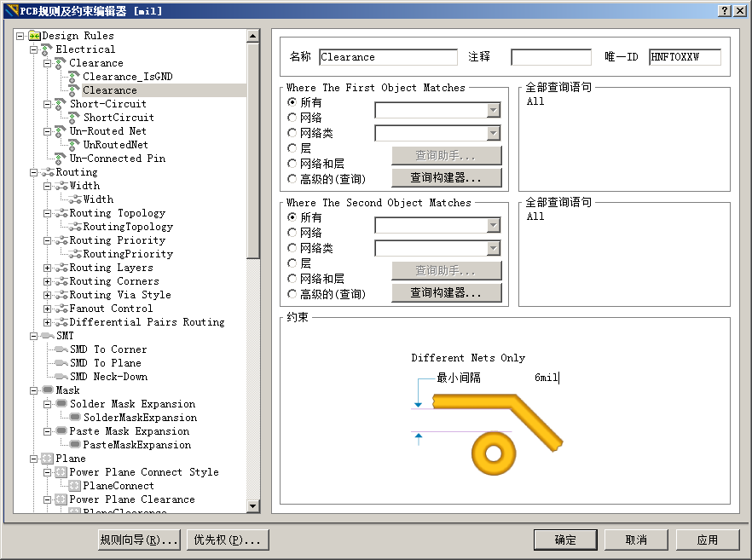Click the 规则向导(R)... button

[x=139, y=540]
